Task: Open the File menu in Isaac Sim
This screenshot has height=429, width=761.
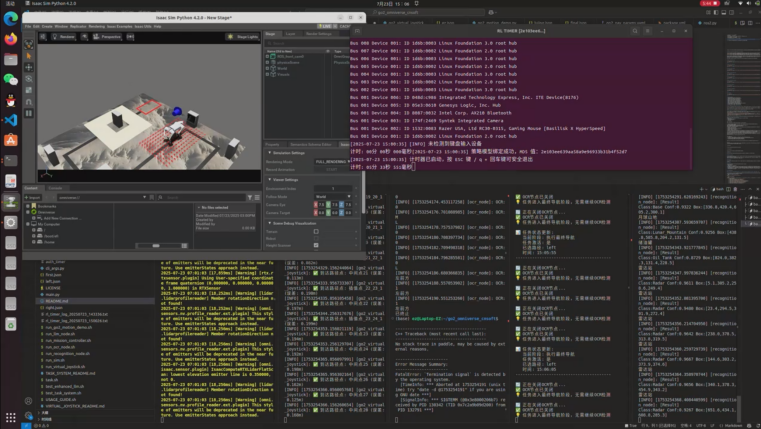Action: (28, 26)
